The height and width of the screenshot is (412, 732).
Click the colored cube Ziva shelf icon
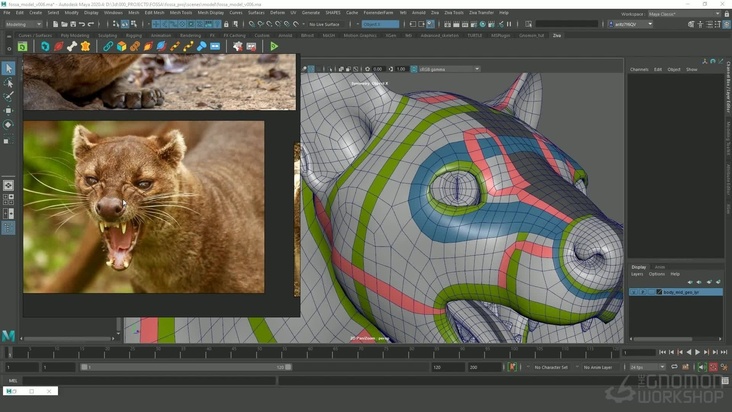121,46
